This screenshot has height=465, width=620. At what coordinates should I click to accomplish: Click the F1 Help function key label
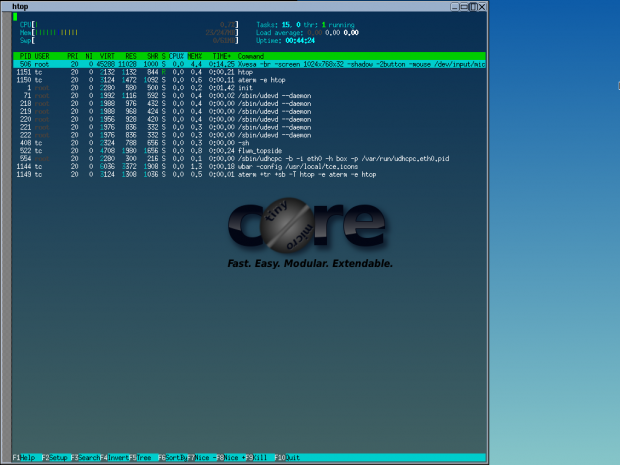(24, 457)
